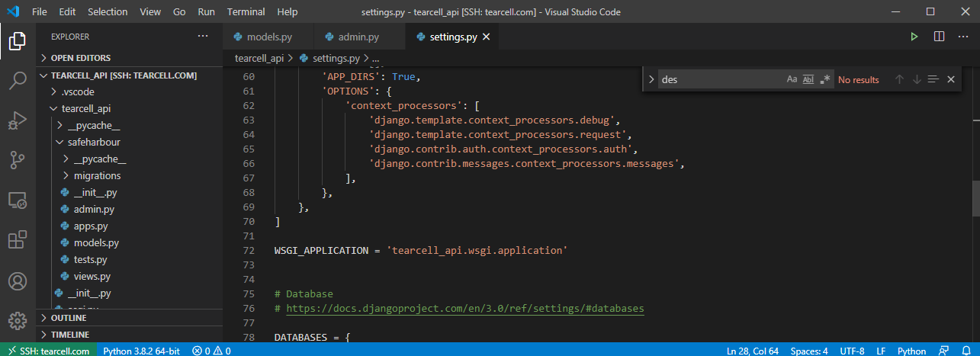980x356 pixels.
Task: Open the Accounts menu icon
Action: tap(18, 281)
